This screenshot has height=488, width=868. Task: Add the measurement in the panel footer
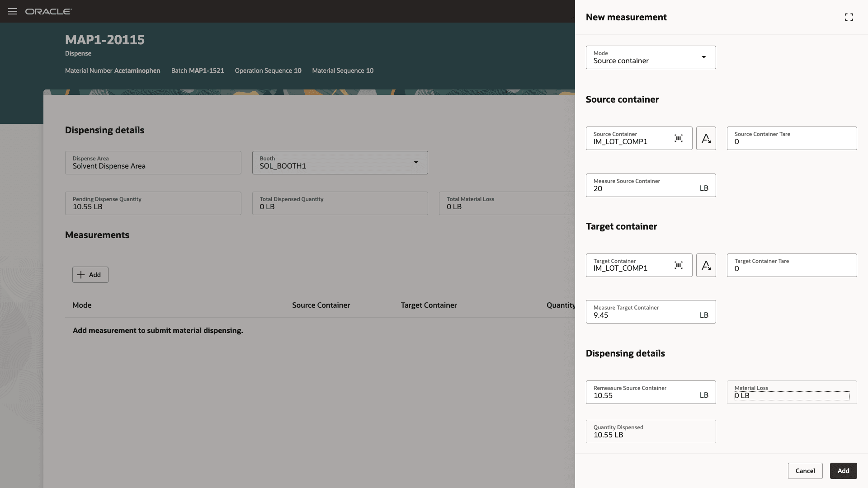coord(843,471)
